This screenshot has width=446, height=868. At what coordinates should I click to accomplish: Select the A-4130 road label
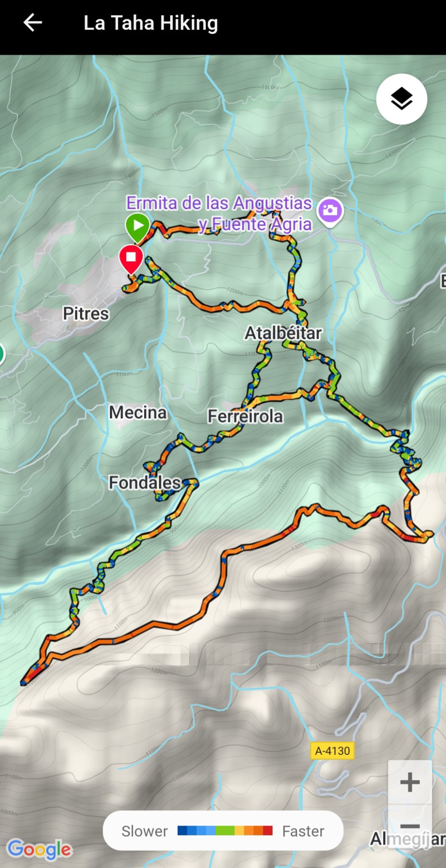(x=332, y=751)
